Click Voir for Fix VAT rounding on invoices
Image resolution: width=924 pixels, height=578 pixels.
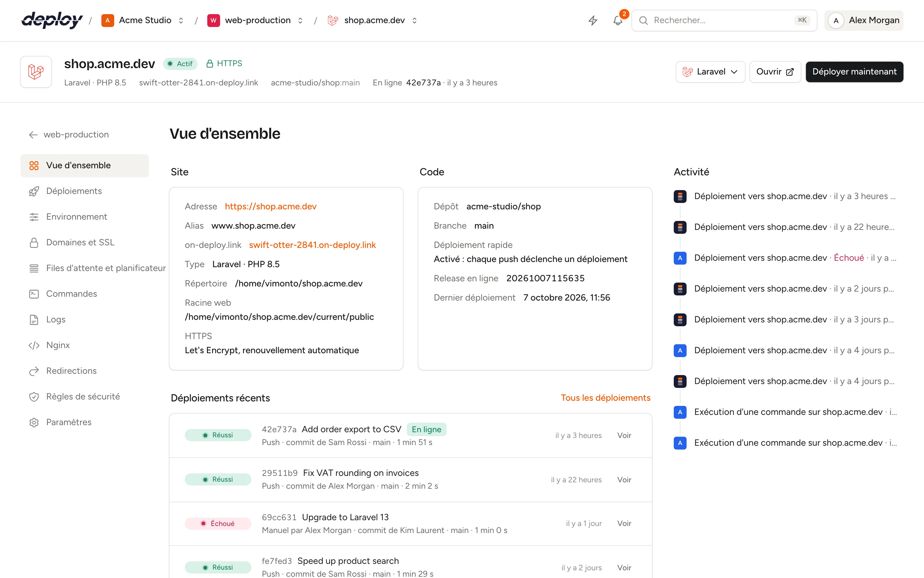tap(624, 480)
